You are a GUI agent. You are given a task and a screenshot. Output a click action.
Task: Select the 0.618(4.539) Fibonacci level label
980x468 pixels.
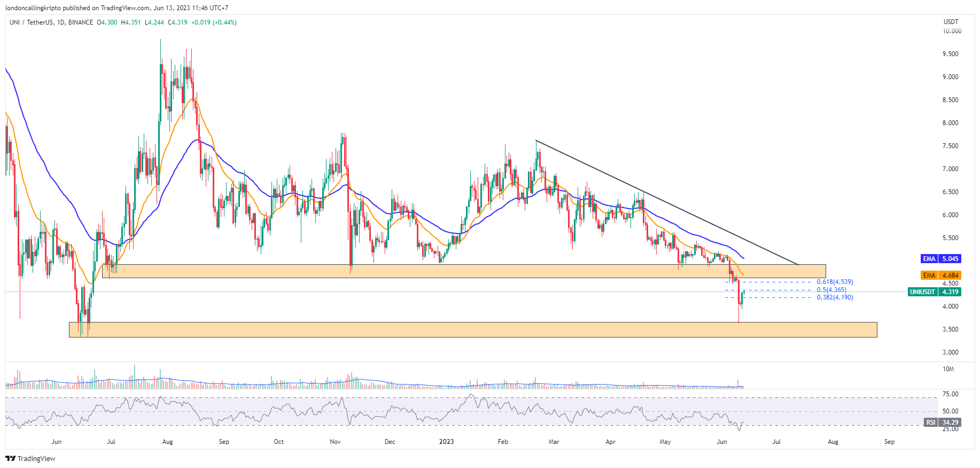tap(835, 282)
